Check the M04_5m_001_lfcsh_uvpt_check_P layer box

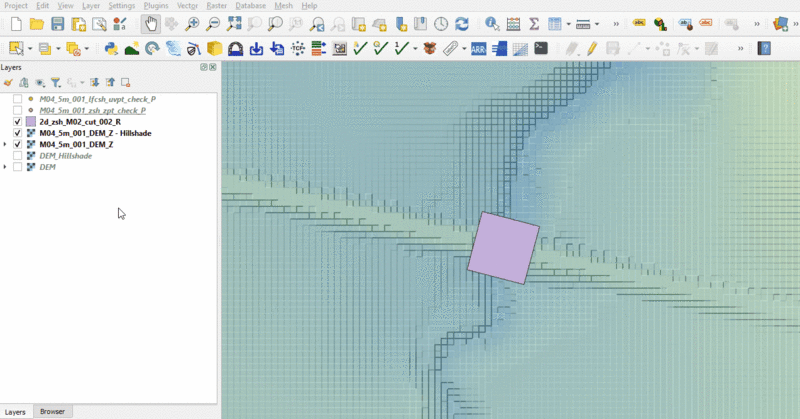18,99
